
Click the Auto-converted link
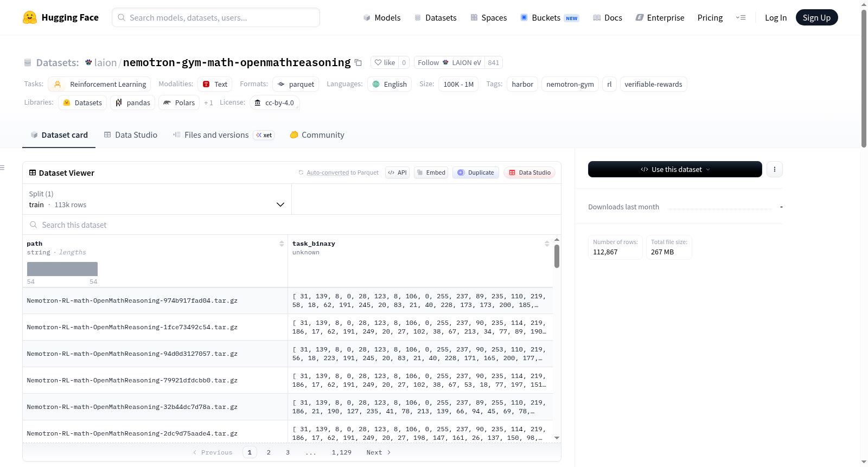click(328, 172)
